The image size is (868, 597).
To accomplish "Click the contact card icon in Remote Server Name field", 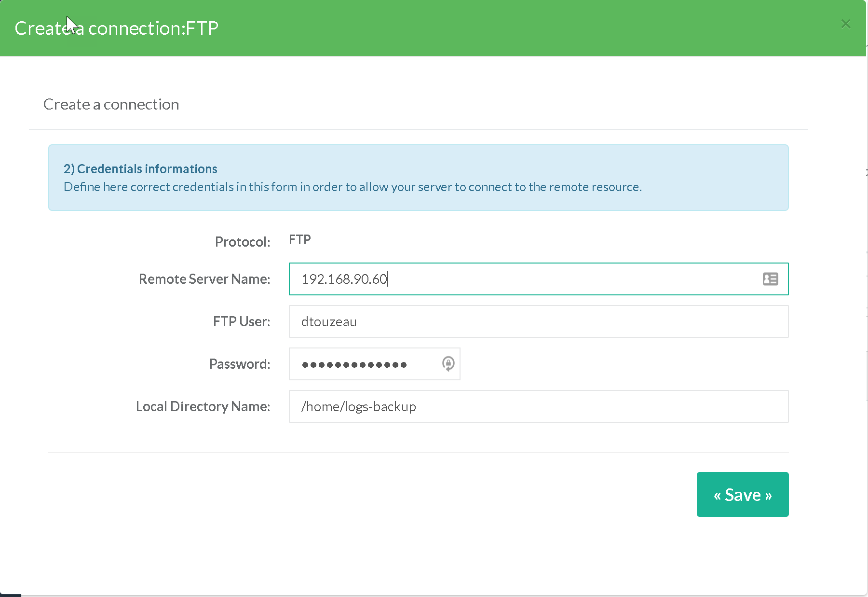I will (770, 279).
